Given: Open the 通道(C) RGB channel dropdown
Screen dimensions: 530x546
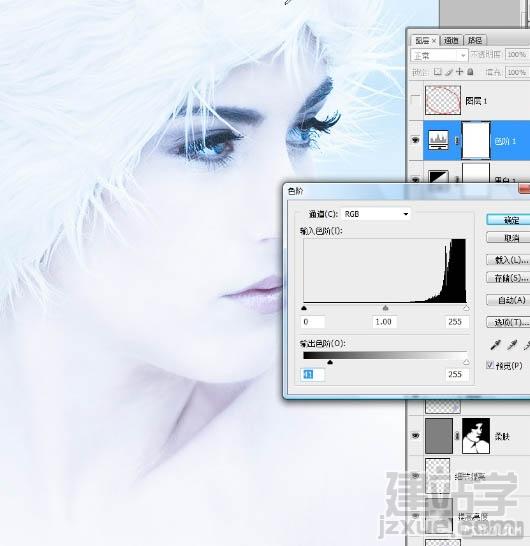Looking at the screenshot, I should coord(376,214).
